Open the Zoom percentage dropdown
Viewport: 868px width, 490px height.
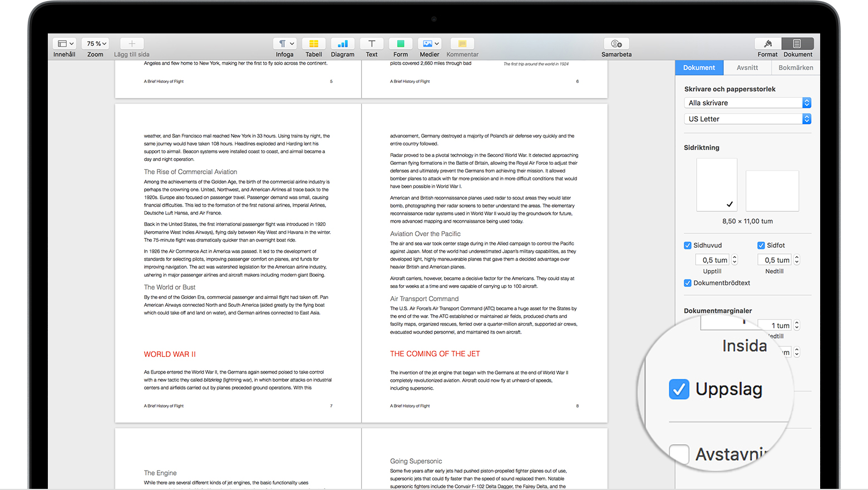point(95,43)
